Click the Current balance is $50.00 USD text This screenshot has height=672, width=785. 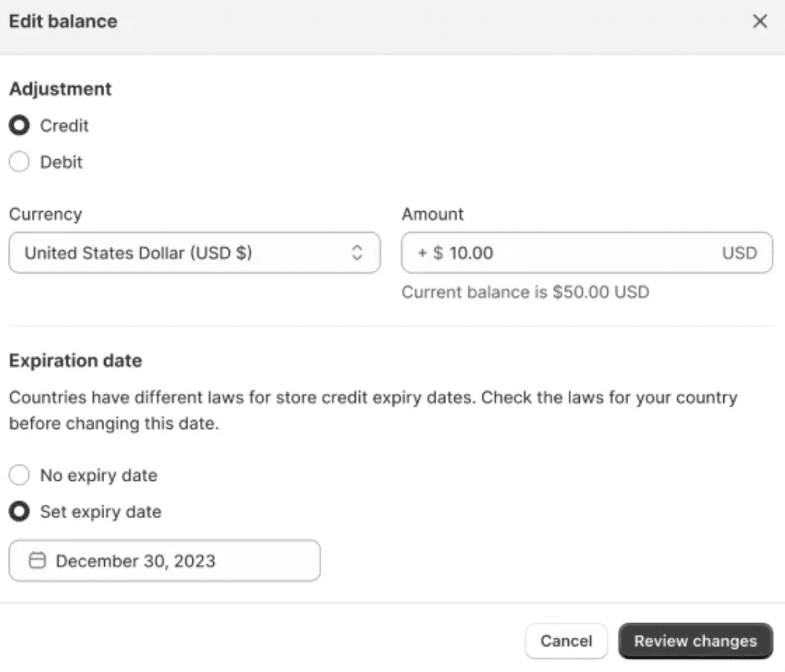(525, 292)
